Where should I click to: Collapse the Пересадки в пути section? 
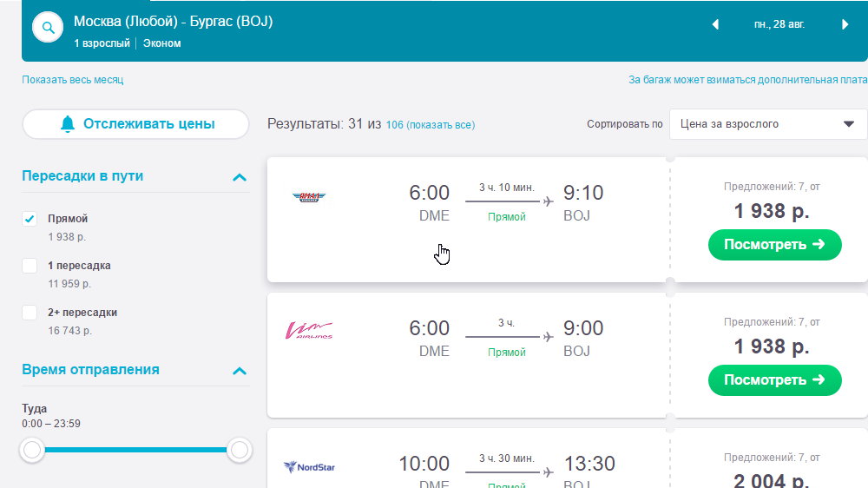(x=240, y=177)
